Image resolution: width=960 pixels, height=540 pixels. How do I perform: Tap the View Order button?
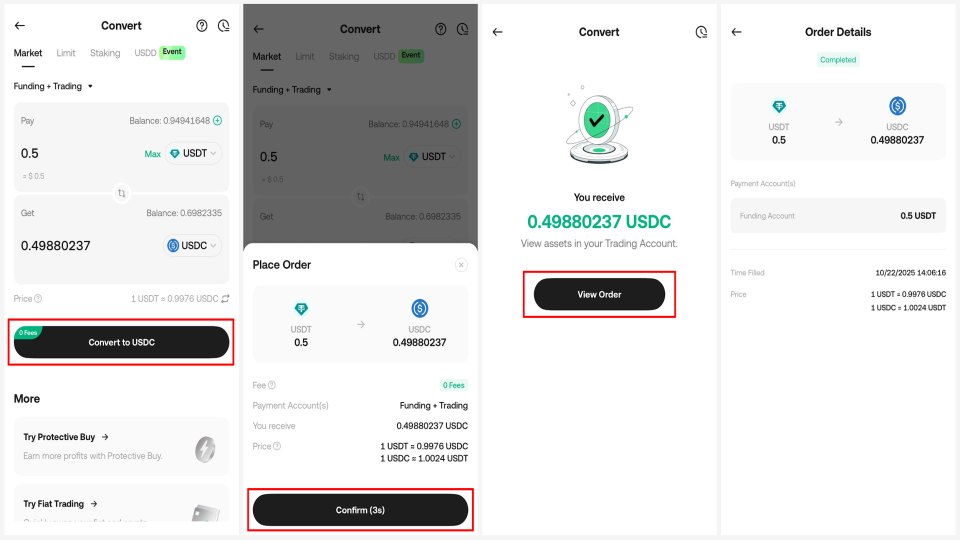click(599, 294)
